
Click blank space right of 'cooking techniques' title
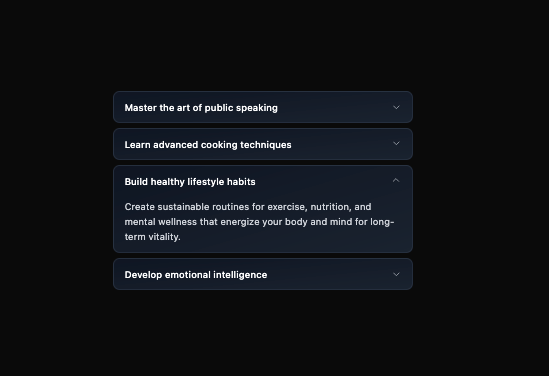point(341,144)
